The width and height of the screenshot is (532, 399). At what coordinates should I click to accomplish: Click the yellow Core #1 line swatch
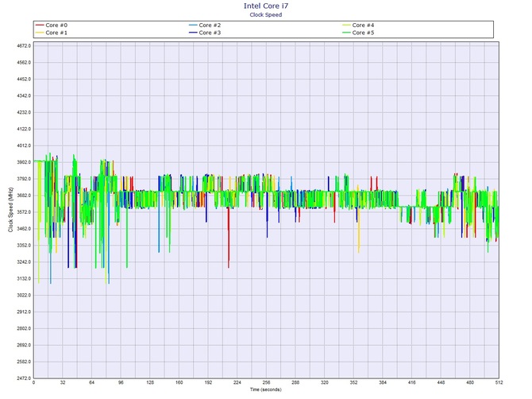pos(40,33)
